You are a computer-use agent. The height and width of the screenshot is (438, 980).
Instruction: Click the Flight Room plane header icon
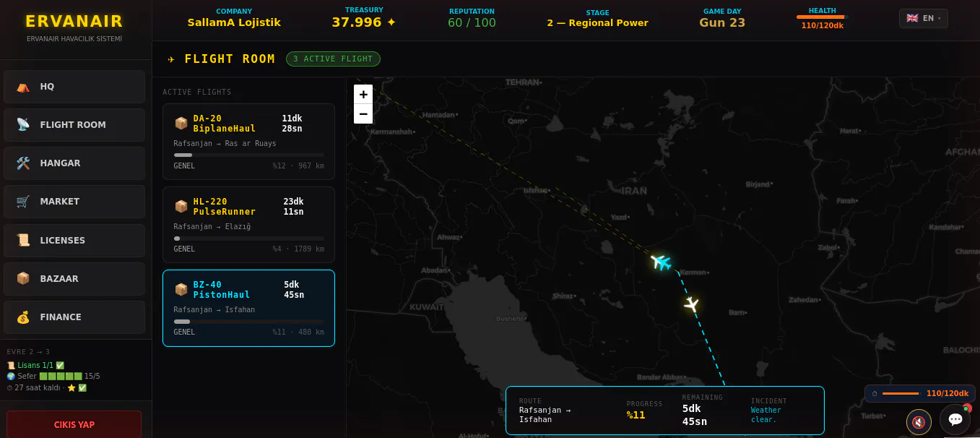(x=171, y=59)
